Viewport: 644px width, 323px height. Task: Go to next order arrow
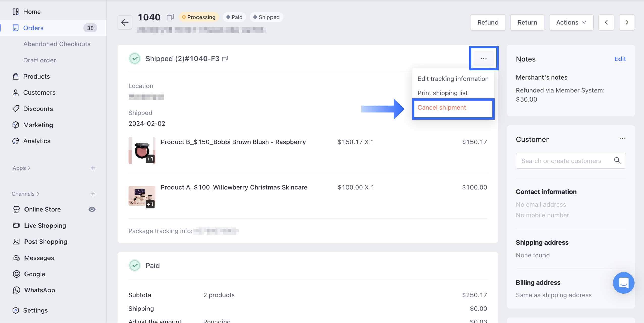[x=627, y=22]
